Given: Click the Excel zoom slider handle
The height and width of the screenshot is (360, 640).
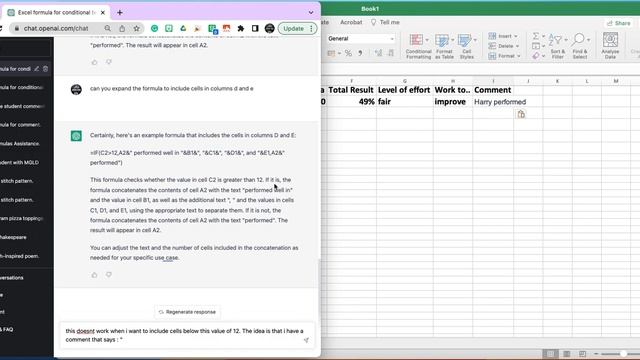Looking at the screenshot, I should point(623,354).
